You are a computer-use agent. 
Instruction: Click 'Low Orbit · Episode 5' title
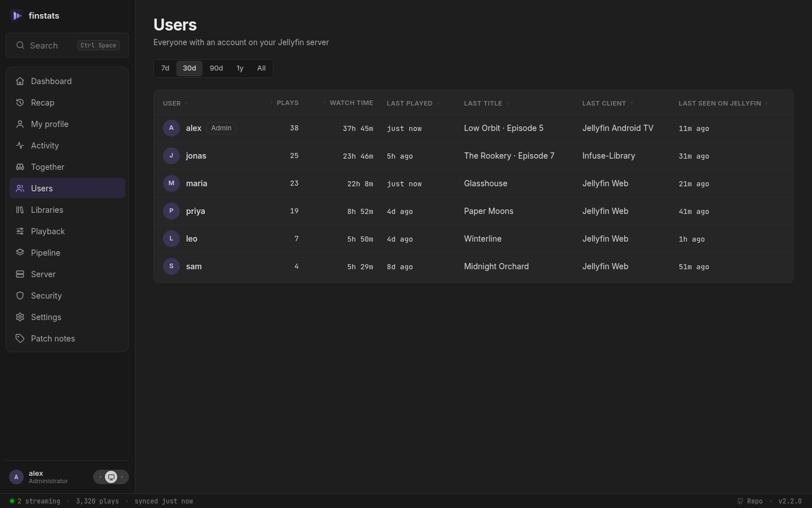(x=504, y=128)
